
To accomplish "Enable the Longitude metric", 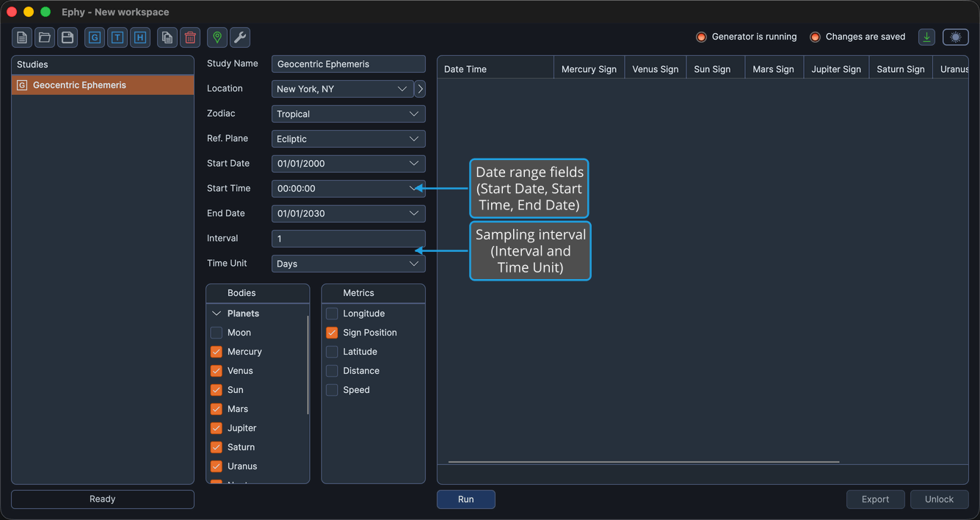I will [x=332, y=314].
